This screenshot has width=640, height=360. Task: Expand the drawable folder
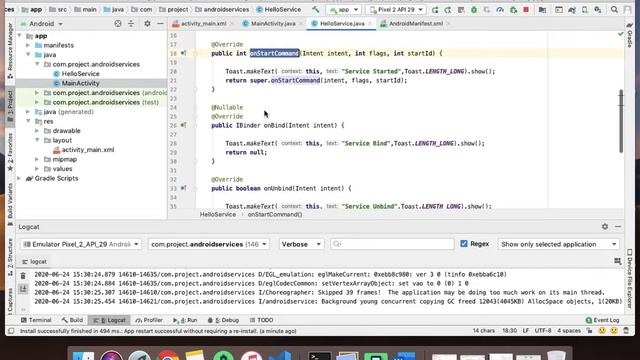[37, 131]
